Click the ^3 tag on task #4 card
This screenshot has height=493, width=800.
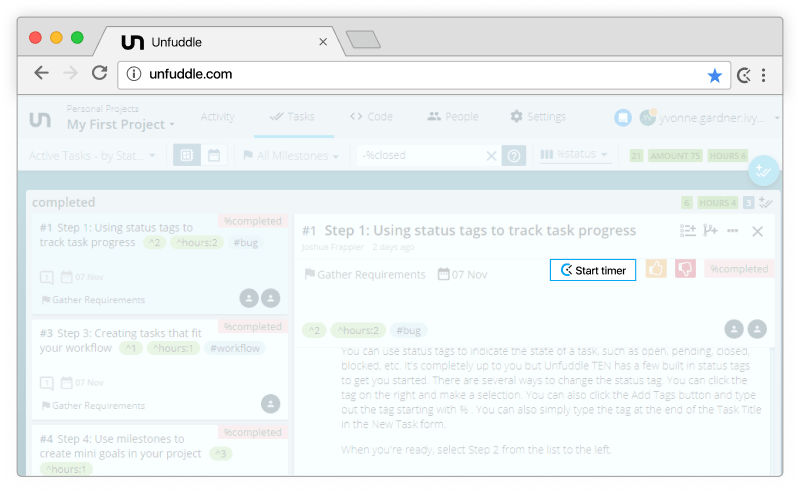[221, 454]
